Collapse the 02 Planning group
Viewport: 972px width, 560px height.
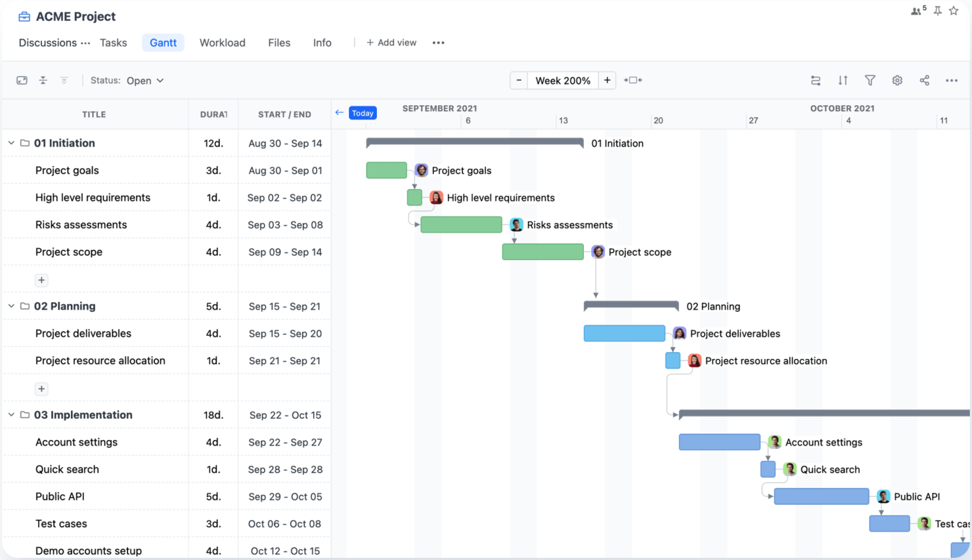(11, 306)
